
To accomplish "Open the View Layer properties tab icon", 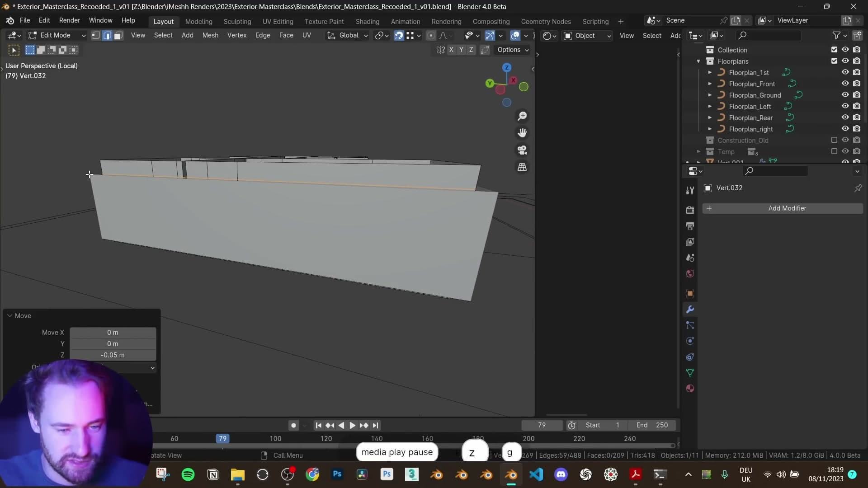I will [690, 242].
